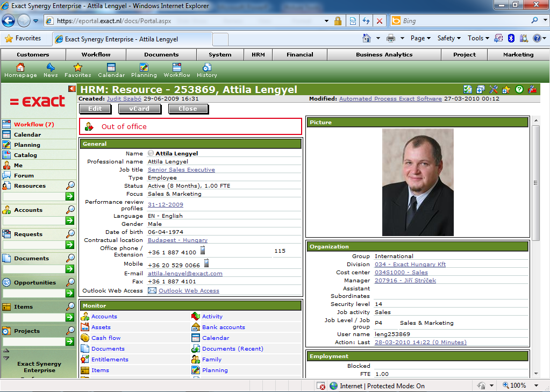Screen dimensions: 550x392
Task: Open the Senior Sales Executive job title link
Action: pos(181,169)
